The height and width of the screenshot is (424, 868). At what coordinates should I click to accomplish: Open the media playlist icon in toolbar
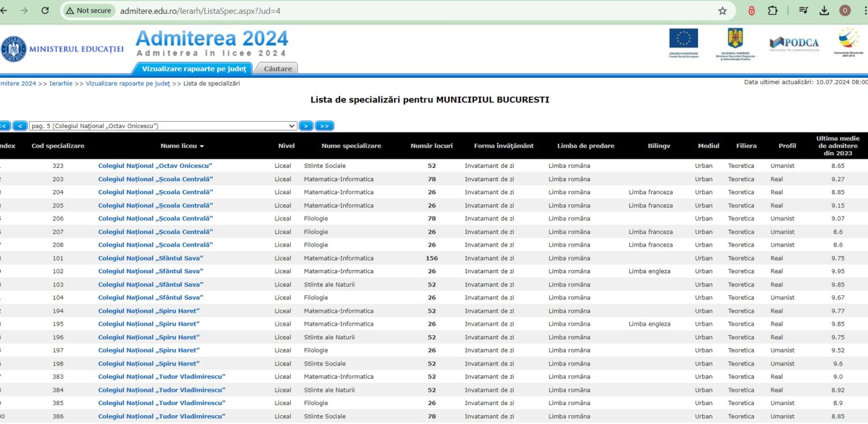804,10
